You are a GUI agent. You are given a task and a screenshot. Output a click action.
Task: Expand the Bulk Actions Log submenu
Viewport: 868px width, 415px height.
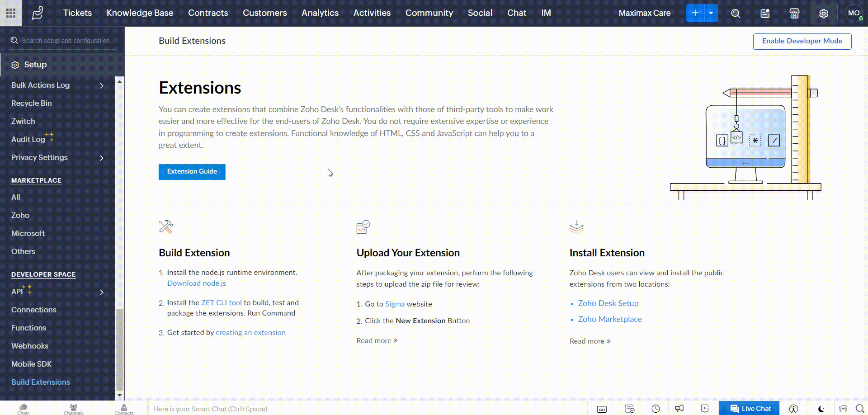pos(101,85)
